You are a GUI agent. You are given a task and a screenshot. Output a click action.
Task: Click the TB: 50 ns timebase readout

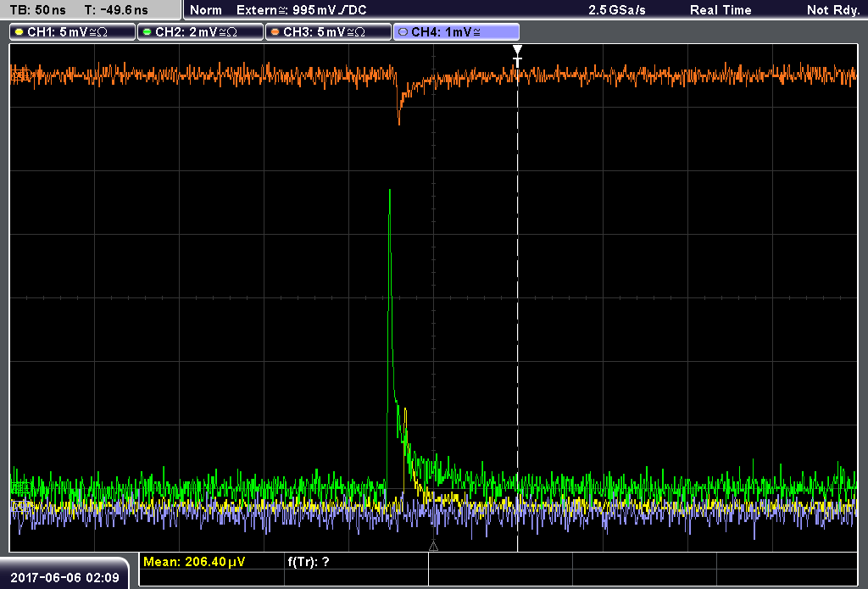coord(37,10)
